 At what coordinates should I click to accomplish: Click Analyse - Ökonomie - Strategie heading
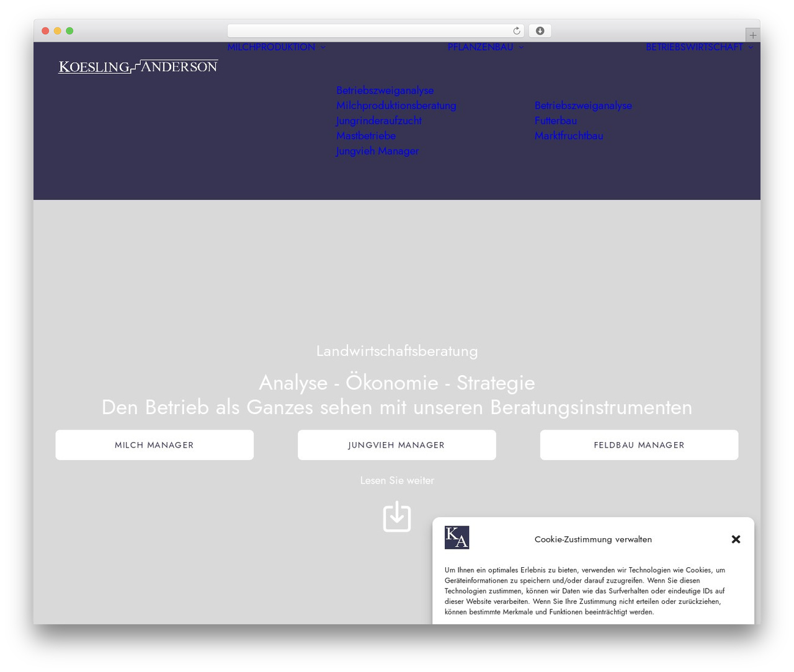(397, 382)
